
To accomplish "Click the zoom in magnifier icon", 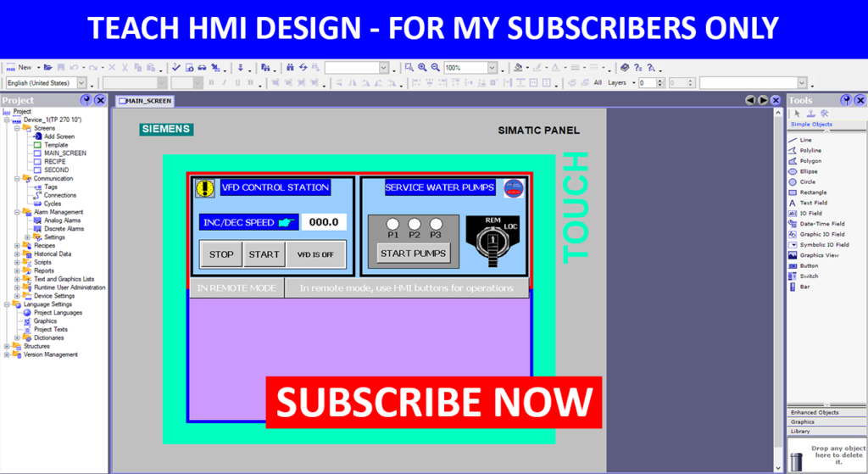I will [x=422, y=67].
